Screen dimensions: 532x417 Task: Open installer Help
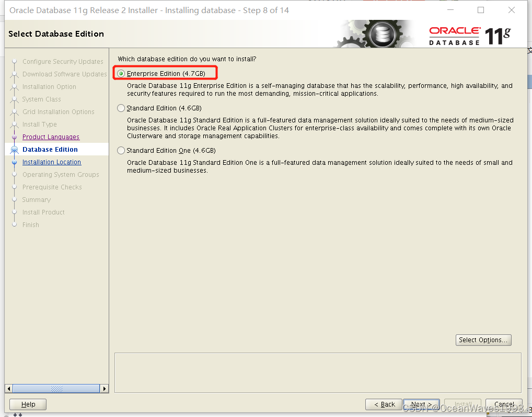coord(28,404)
